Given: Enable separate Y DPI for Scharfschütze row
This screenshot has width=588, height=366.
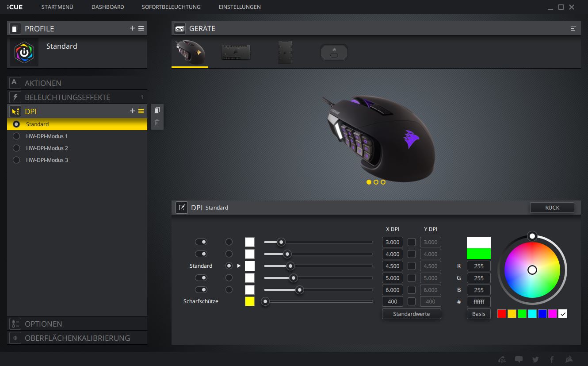Looking at the screenshot, I should point(412,302).
